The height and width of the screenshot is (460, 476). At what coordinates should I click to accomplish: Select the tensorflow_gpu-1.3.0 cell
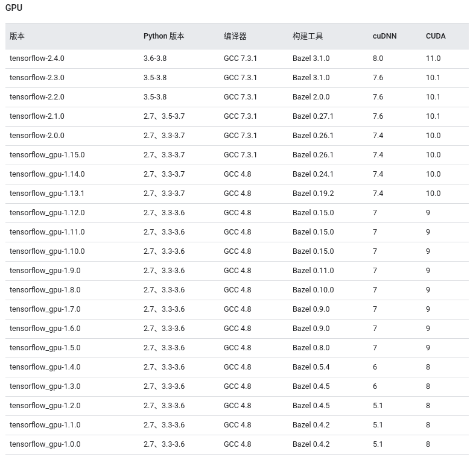point(45,386)
